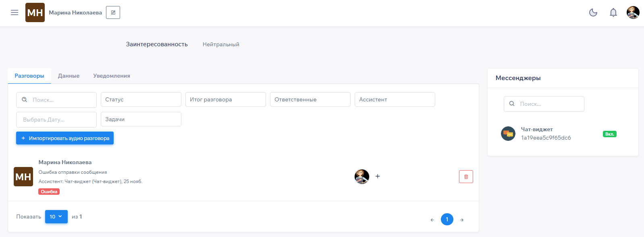Open user profile avatar in header
The image size is (644, 237).
coord(633,12)
